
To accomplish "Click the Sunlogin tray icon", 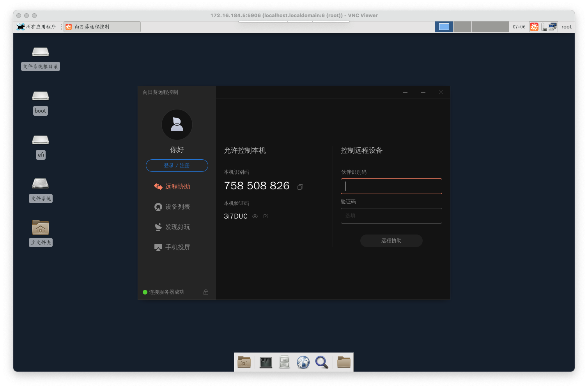I will pos(534,27).
